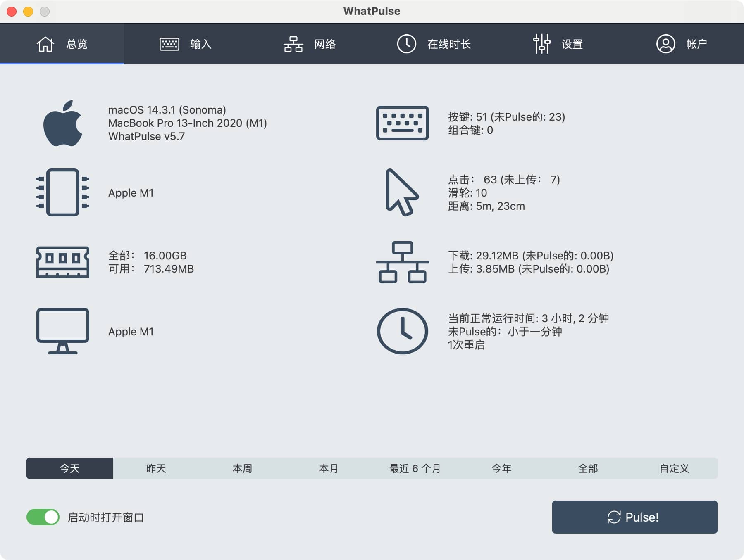This screenshot has height=560, width=744.
Task: Click the Apple M1 text beside the monitor icon
Action: (x=131, y=332)
